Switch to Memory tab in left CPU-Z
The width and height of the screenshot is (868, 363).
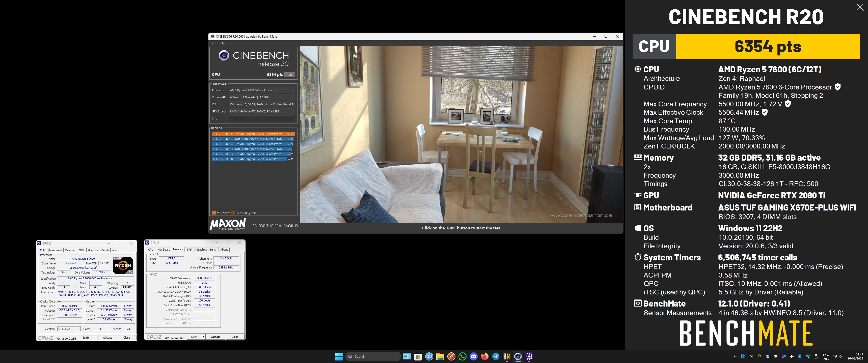pyautogui.click(x=69, y=250)
